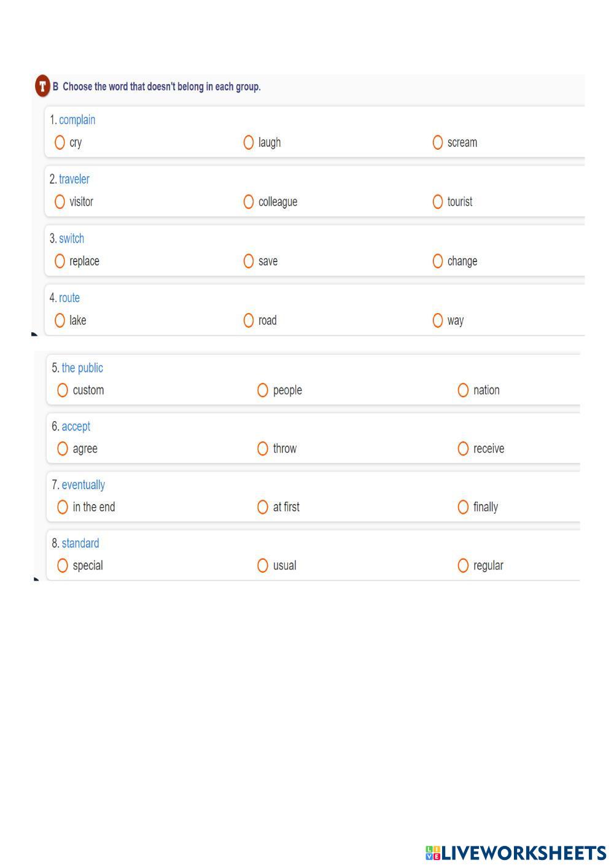Select the 'tourist' option
The height and width of the screenshot is (868, 614).
click(438, 202)
